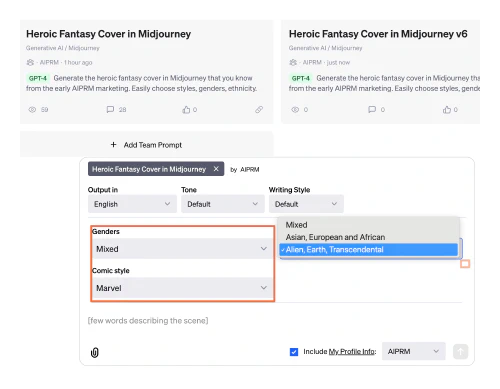Open the AIPRM profile dropdown
This screenshot has width=500, height=389.
(413, 351)
